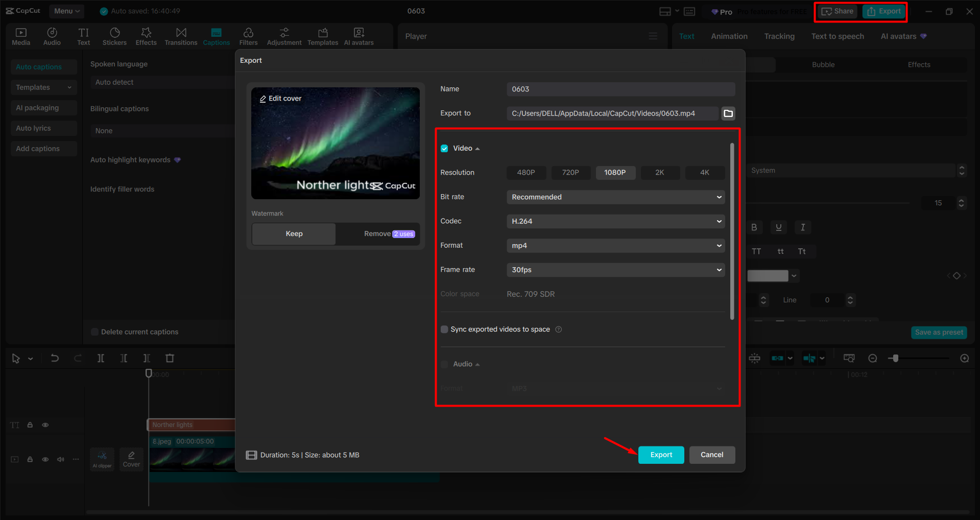Open the Frame rate dropdown
Image resolution: width=980 pixels, height=520 pixels.
pyautogui.click(x=615, y=270)
